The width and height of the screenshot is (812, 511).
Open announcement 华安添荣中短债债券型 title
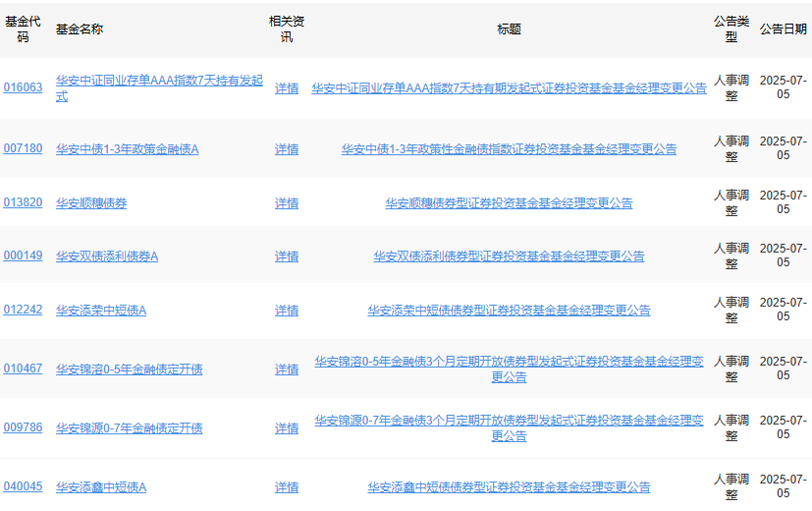pos(509,311)
